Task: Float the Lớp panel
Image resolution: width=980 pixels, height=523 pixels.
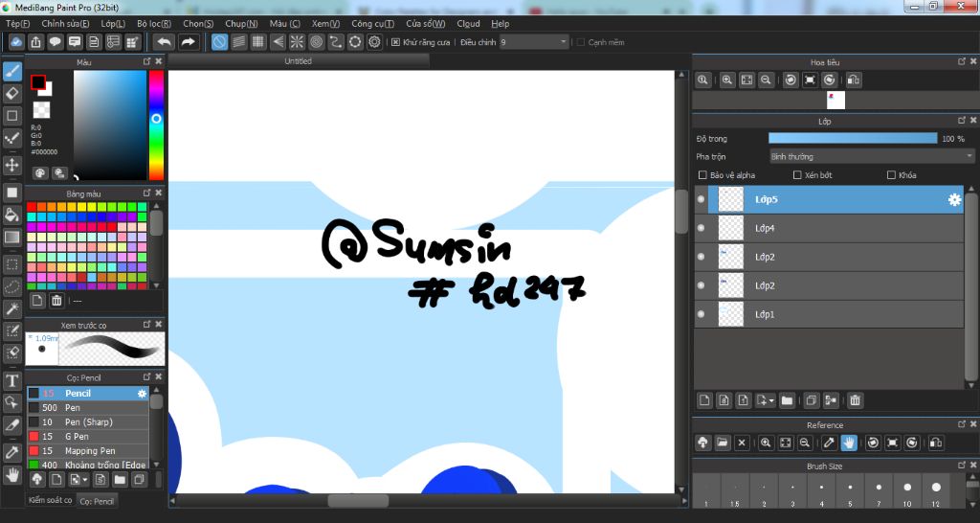Action: [962, 120]
